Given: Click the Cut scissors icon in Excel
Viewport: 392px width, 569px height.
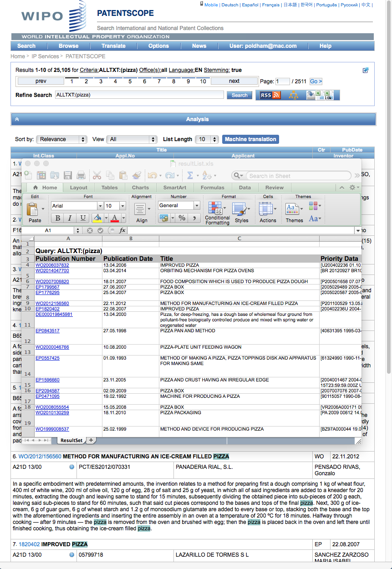Looking at the screenshot, I should (97, 175).
